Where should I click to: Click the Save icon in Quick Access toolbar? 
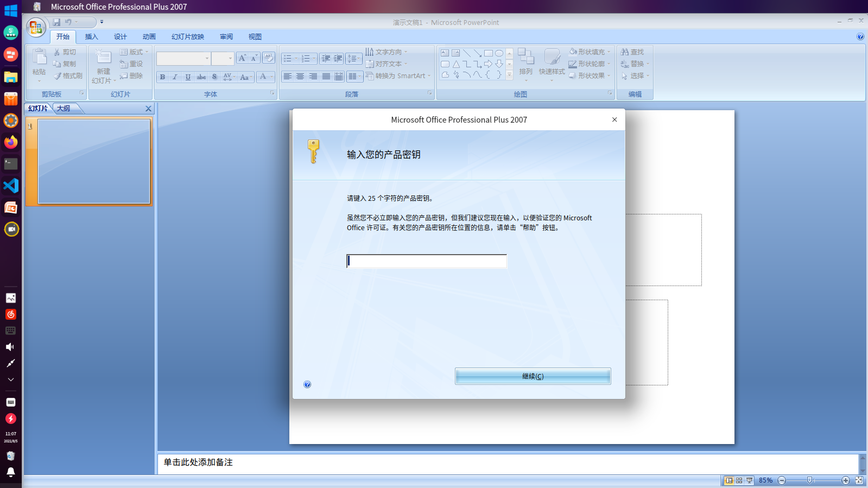[x=56, y=22]
